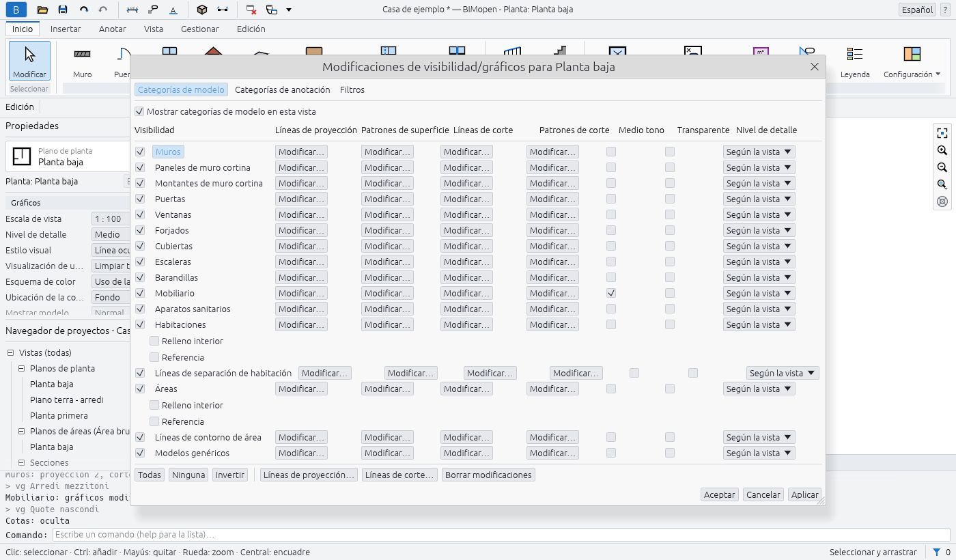Click the close hidden windows icon

pos(251,10)
